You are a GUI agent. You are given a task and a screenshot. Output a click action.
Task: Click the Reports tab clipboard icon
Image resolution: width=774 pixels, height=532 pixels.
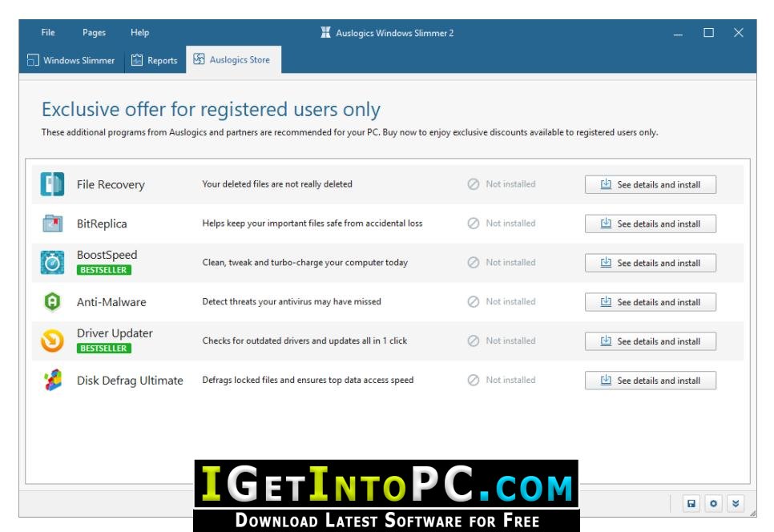[x=137, y=60]
